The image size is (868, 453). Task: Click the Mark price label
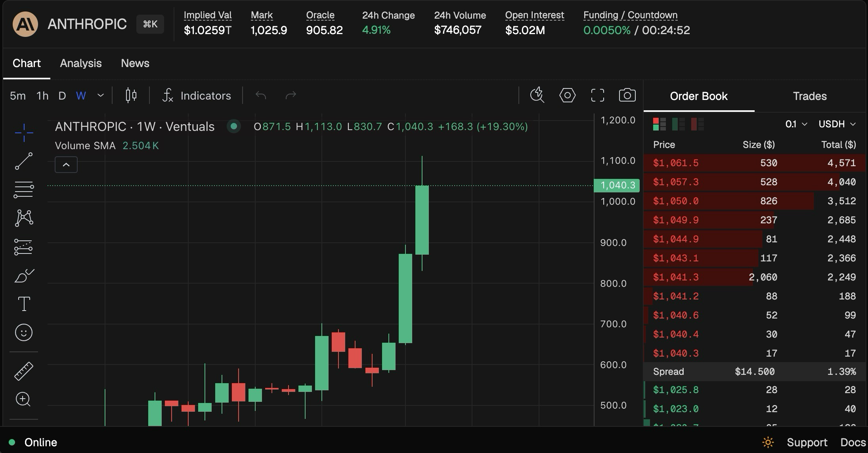pyautogui.click(x=262, y=15)
